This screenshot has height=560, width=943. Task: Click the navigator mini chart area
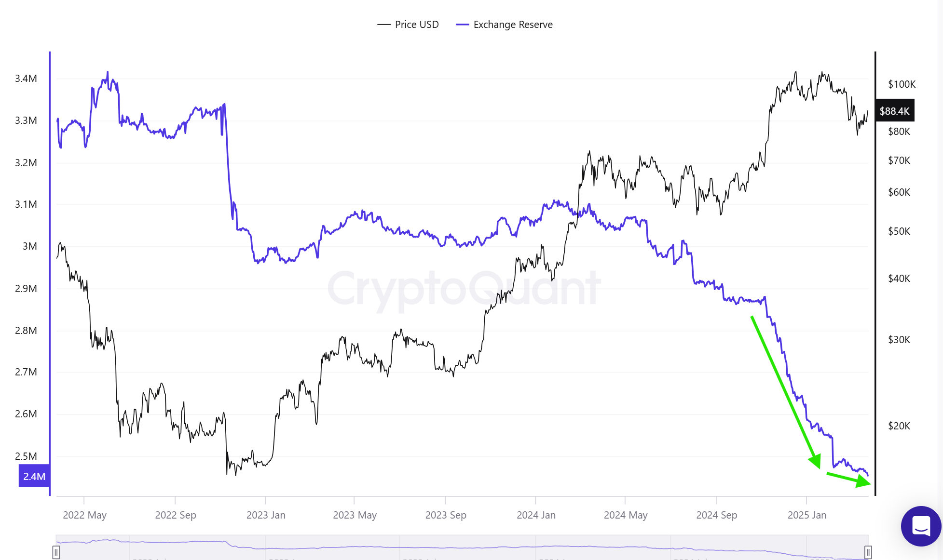click(x=462, y=547)
